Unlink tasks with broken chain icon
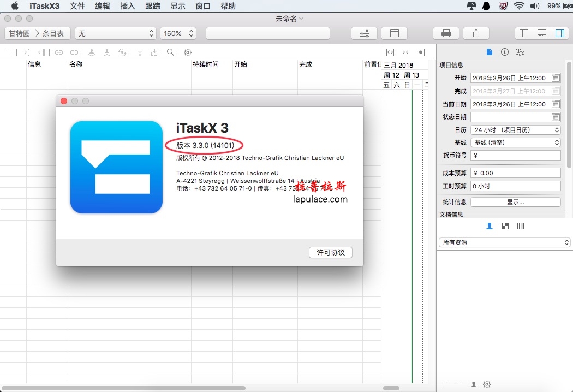This screenshot has height=392, width=573. [x=74, y=52]
